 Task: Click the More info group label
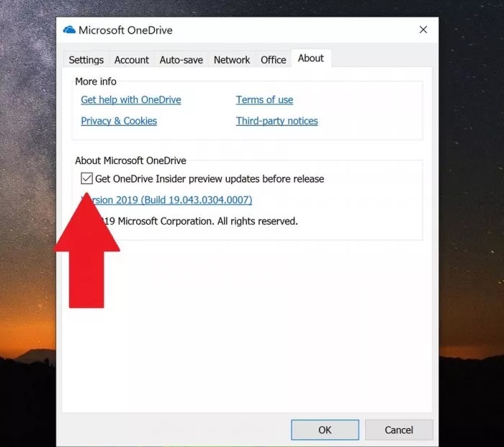(96, 81)
